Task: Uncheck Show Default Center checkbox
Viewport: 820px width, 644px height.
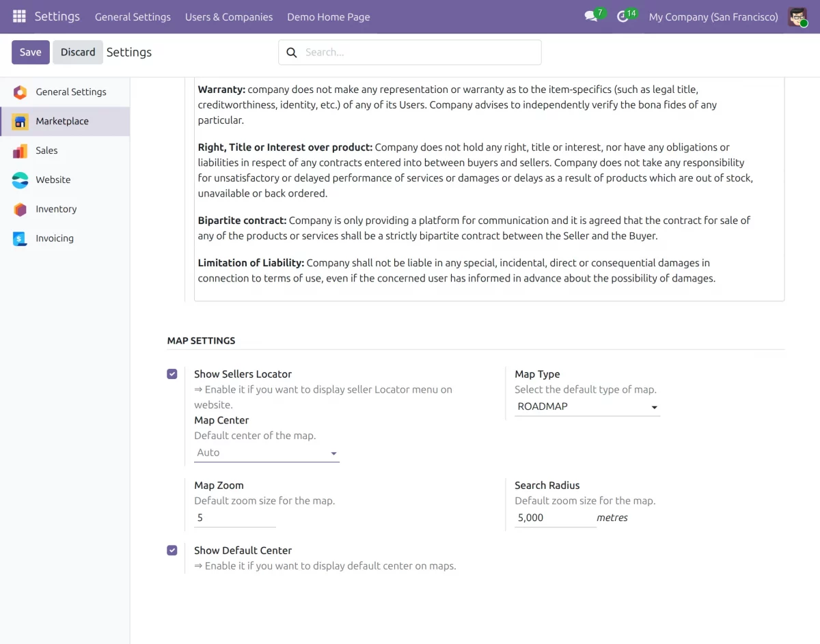Action: pos(172,550)
